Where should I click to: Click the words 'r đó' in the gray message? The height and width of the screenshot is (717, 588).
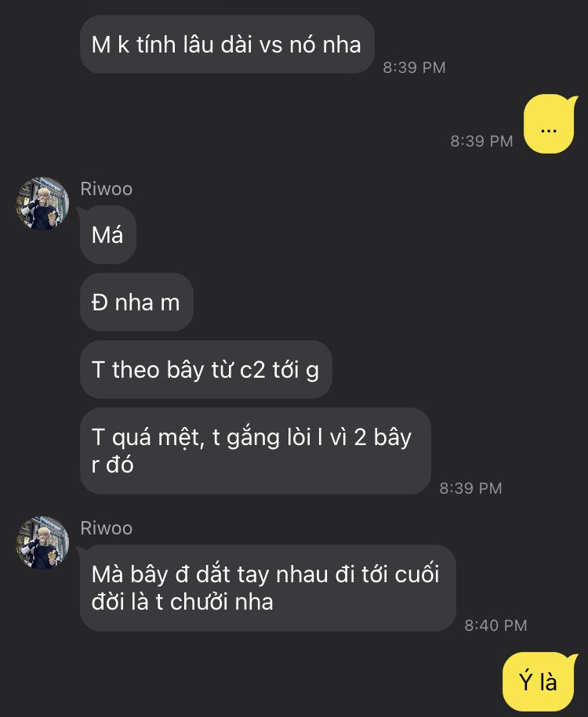point(113,465)
